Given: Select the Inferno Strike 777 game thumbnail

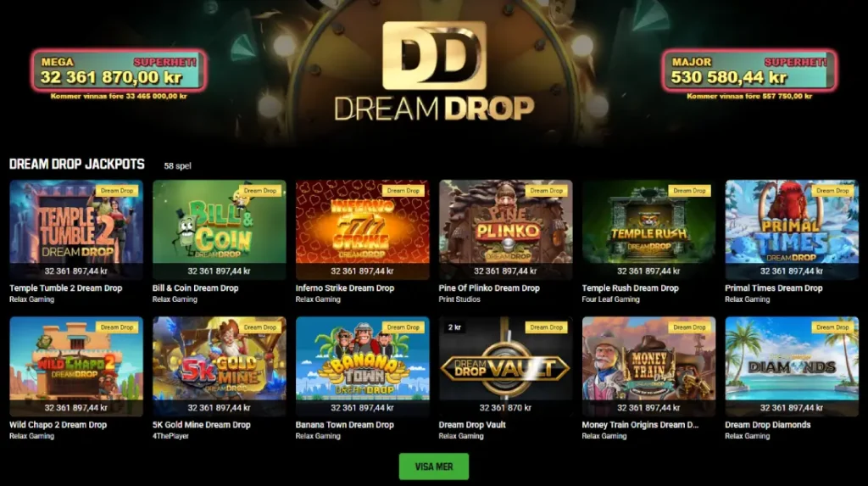Looking at the screenshot, I should coord(363,229).
